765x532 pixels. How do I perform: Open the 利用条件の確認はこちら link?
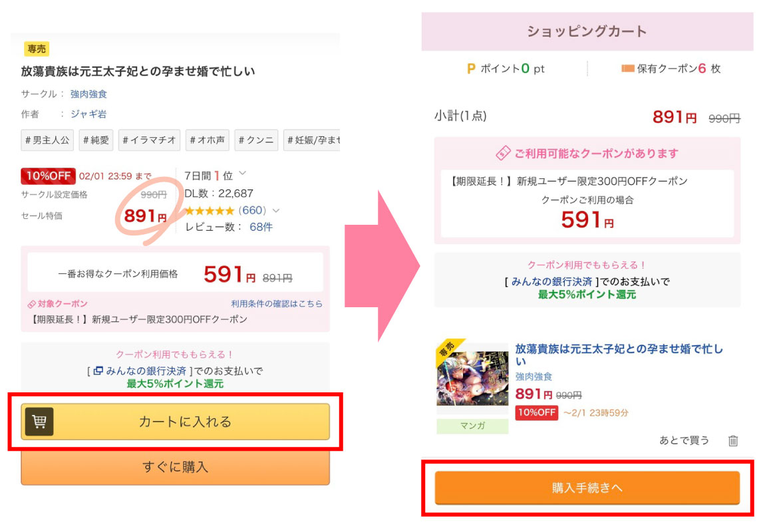pos(277,304)
